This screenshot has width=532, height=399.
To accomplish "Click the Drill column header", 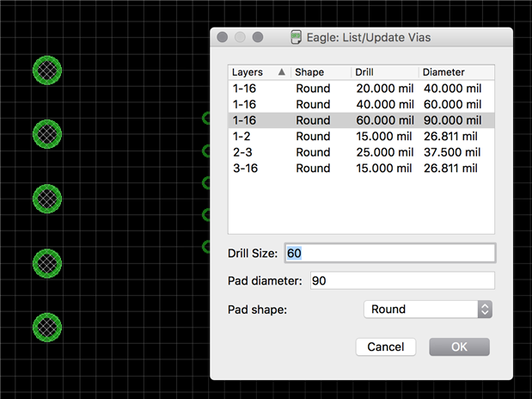I will (384, 73).
